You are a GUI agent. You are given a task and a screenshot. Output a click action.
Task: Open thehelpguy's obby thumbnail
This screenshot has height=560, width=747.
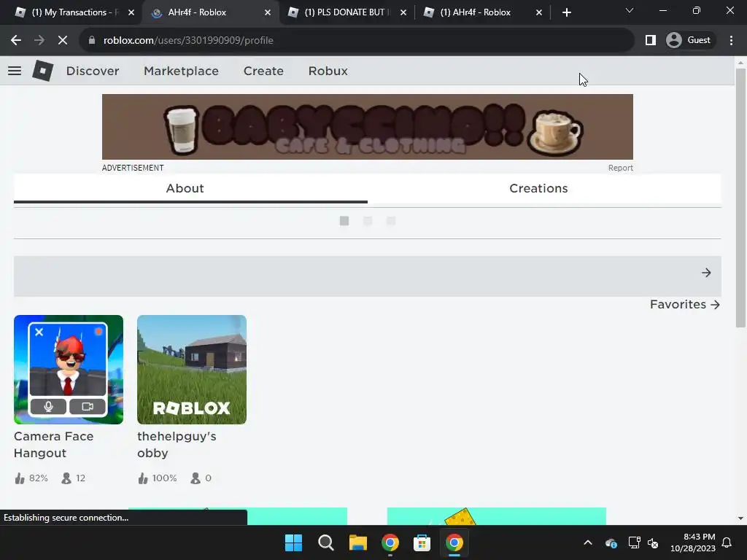click(192, 370)
